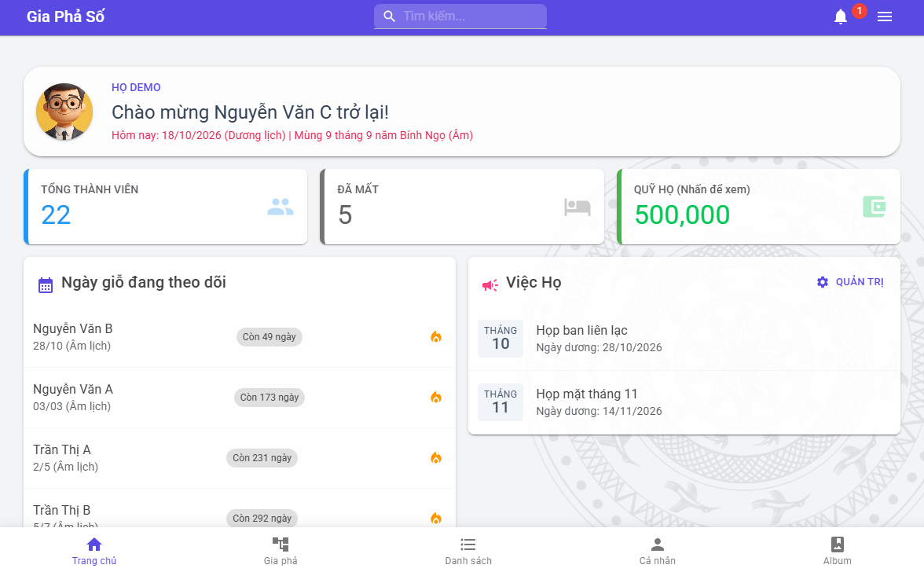Viewport: 924px width, 572px height.
Task: Open the Tổng thành viên card
Action: coord(166,207)
